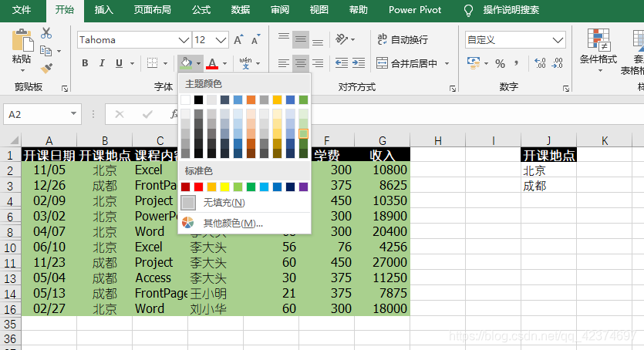Open alignment settings dialog launcher

(453, 88)
